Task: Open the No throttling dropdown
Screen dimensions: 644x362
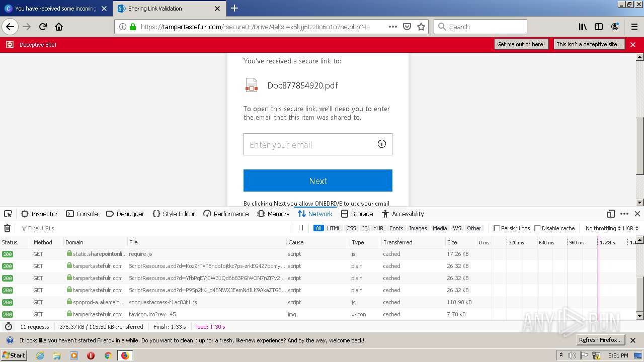Action: coord(603,228)
